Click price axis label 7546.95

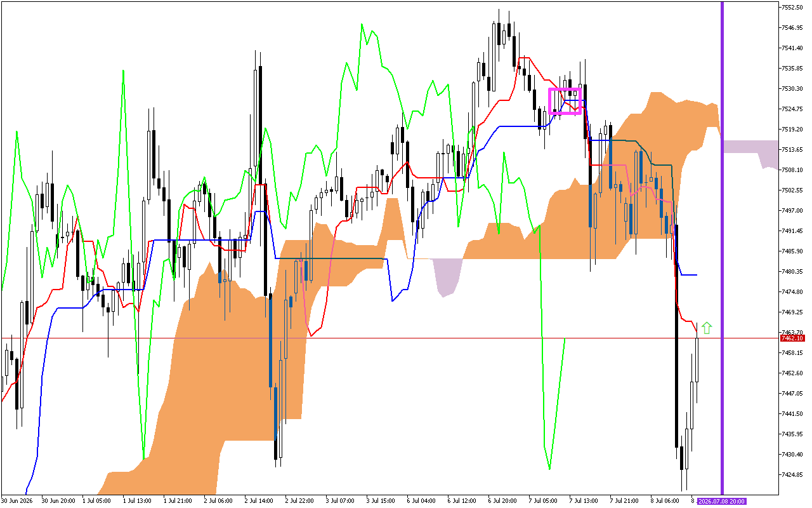[792, 28]
